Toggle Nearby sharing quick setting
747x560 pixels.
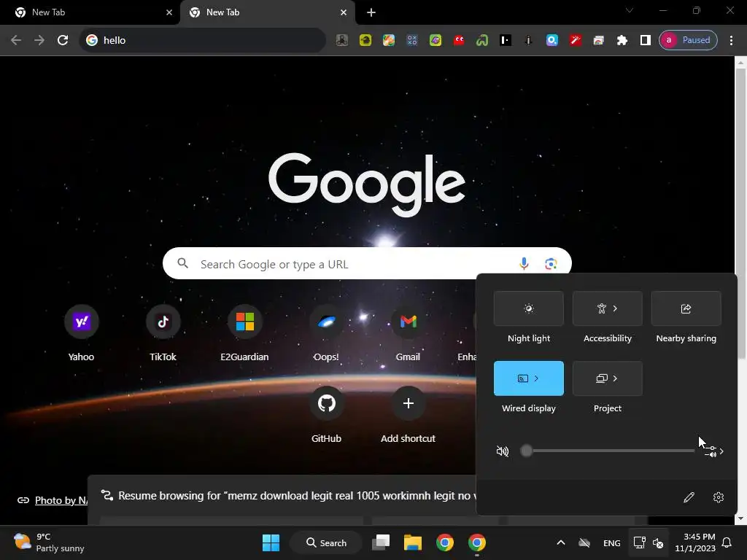[686, 308]
